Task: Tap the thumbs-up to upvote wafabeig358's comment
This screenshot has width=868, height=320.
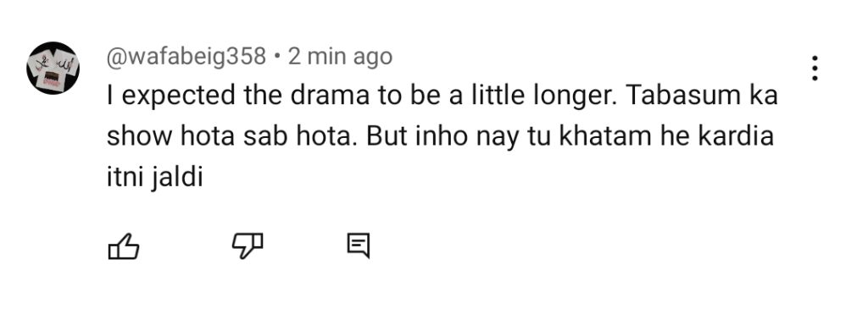Action: (x=123, y=246)
